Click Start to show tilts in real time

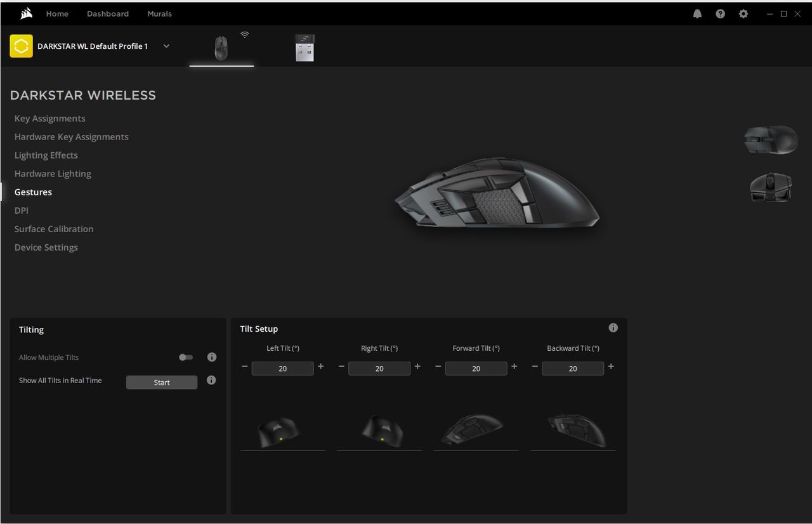point(162,383)
